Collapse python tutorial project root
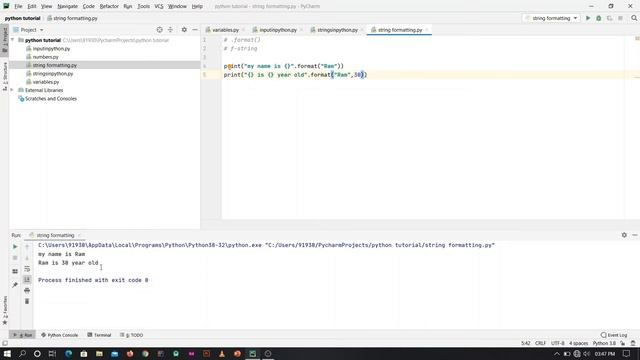The image size is (640, 360). pyautogui.click(x=13, y=40)
